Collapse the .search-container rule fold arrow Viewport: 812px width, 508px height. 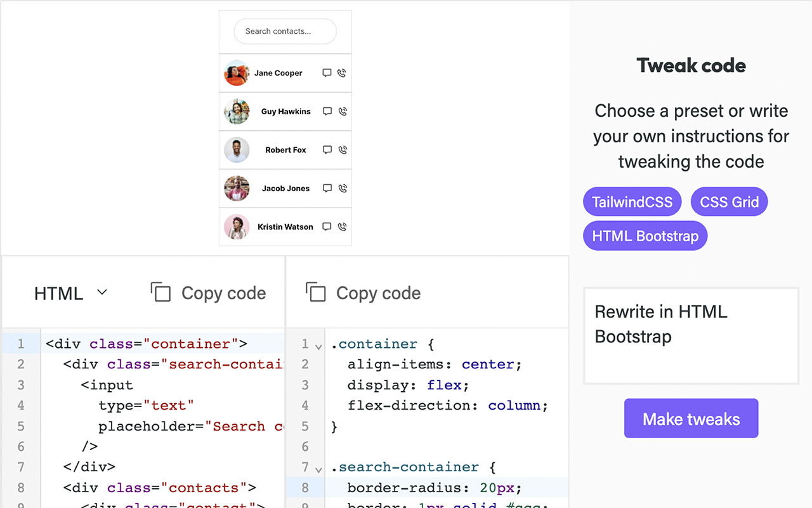[318, 469]
